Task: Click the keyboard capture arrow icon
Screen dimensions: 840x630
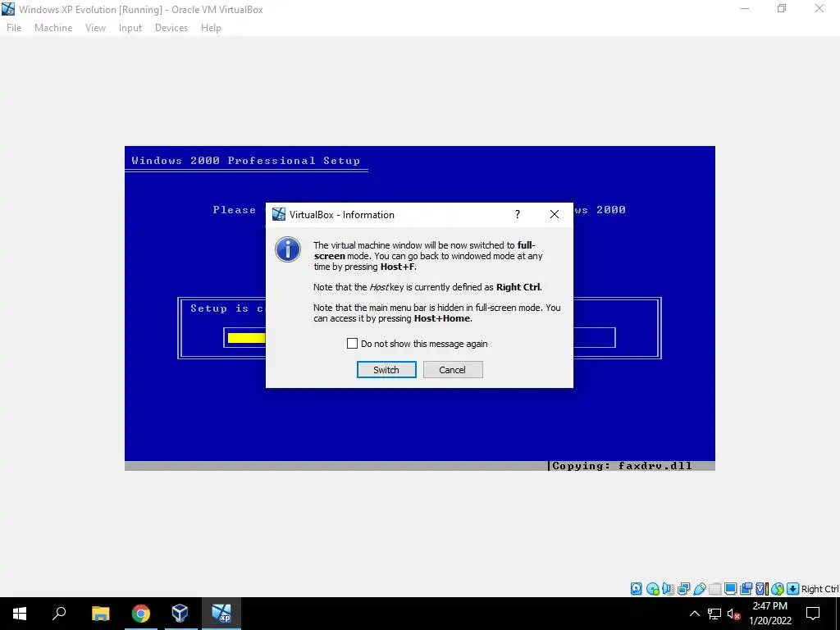Action: coord(793,589)
